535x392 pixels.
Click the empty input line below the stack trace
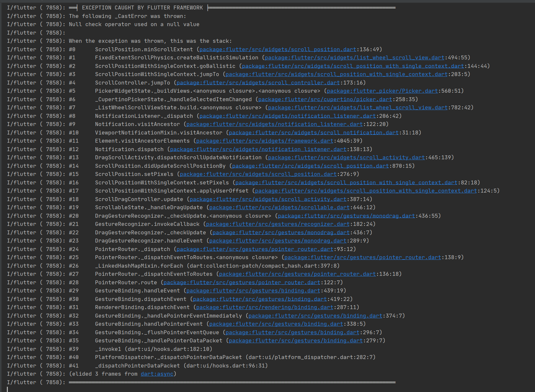coord(33,388)
